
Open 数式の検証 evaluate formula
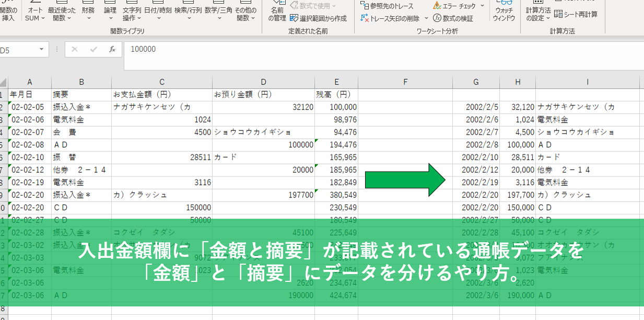click(453, 18)
